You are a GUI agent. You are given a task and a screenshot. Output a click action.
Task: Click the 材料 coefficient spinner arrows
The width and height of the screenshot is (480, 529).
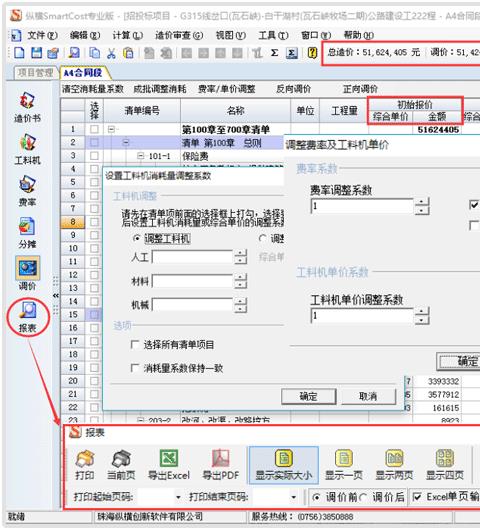[240, 281]
